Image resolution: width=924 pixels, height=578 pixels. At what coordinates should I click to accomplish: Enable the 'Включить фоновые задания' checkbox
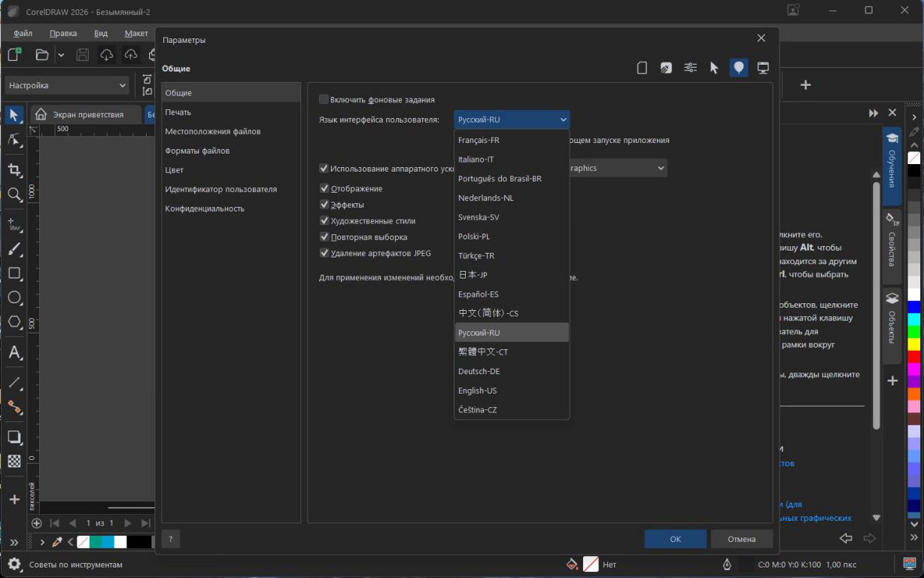(324, 99)
